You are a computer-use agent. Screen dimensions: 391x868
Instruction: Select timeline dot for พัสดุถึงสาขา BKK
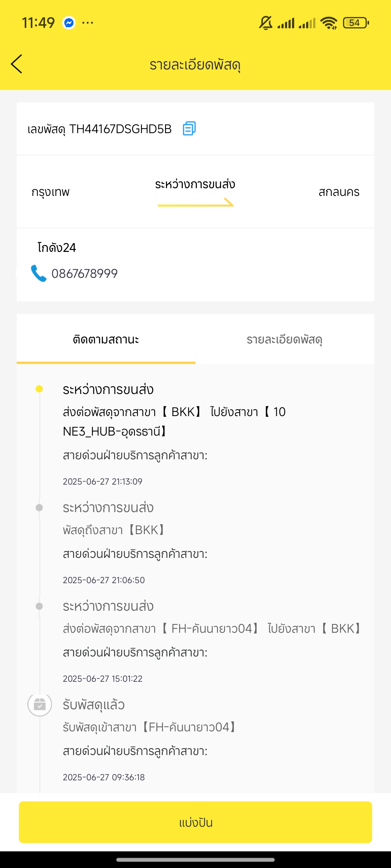[x=39, y=508]
